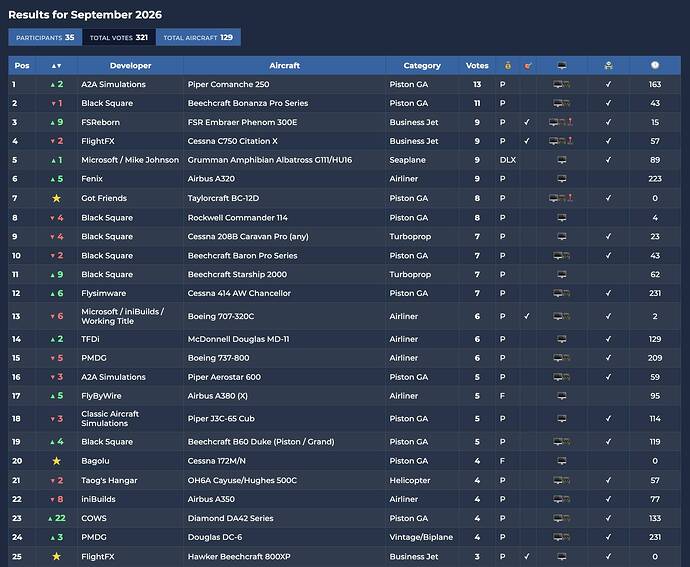Click the monitor icon in McDonnell Douglas MD-11 row
Screen dimensions: 690x567
[x=562, y=339]
